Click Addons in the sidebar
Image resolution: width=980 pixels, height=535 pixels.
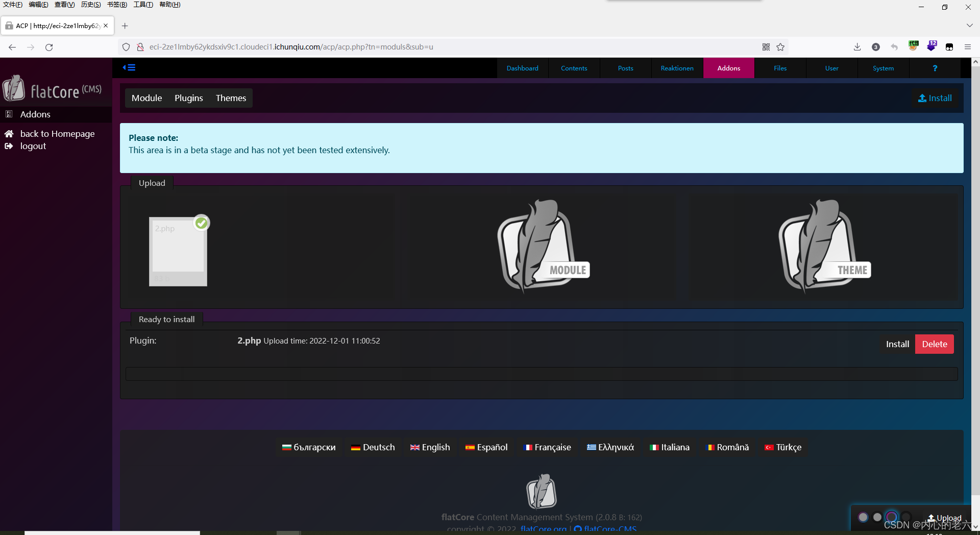pos(35,114)
